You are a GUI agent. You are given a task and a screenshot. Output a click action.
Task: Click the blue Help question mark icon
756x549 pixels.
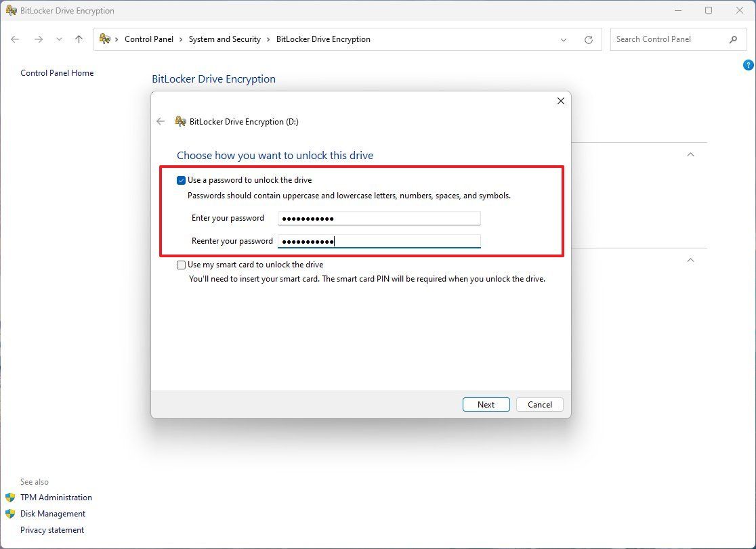pyautogui.click(x=748, y=64)
